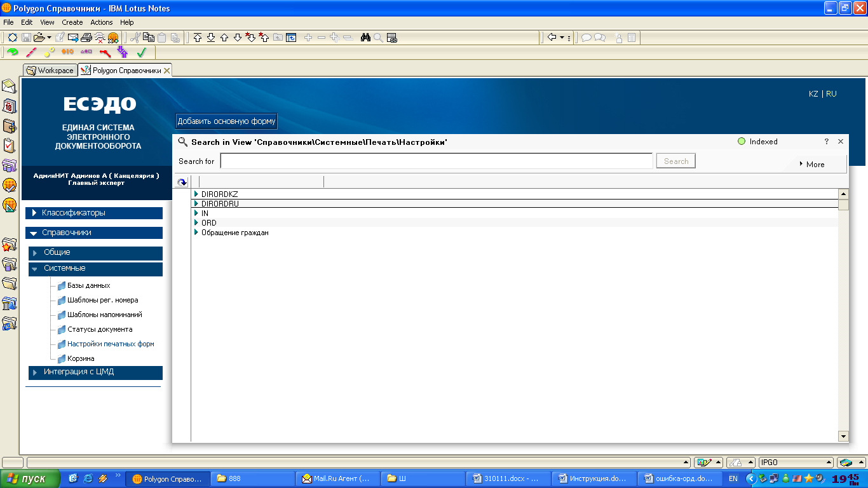Viewport: 868px width, 488px height.
Task: Open the Help menu
Action: click(x=127, y=22)
